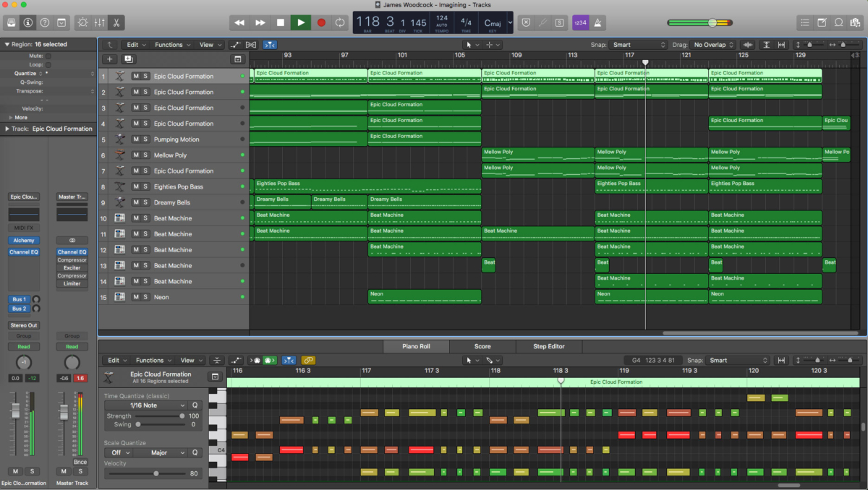Toggle the Mute checkbox in Region inspector

click(x=48, y=56)
